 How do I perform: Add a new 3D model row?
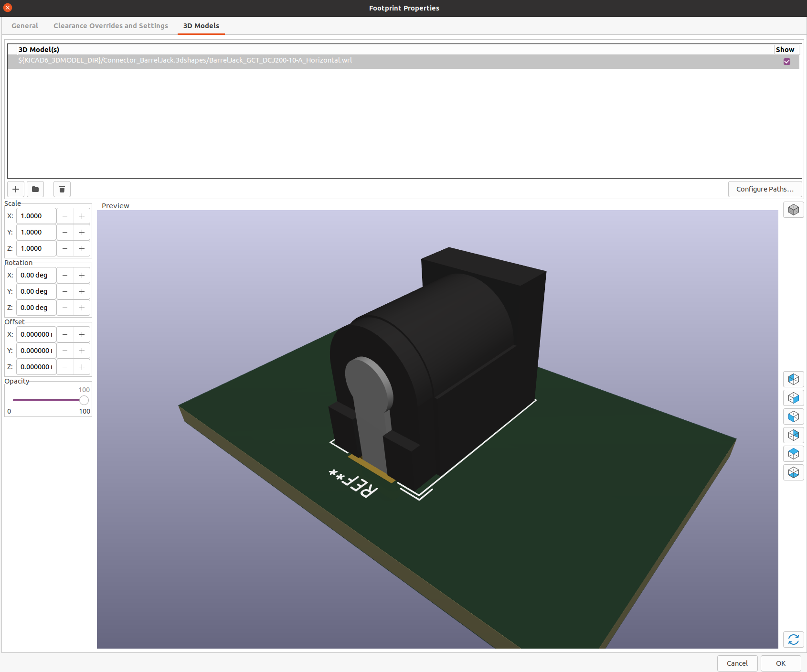point(16,189)
